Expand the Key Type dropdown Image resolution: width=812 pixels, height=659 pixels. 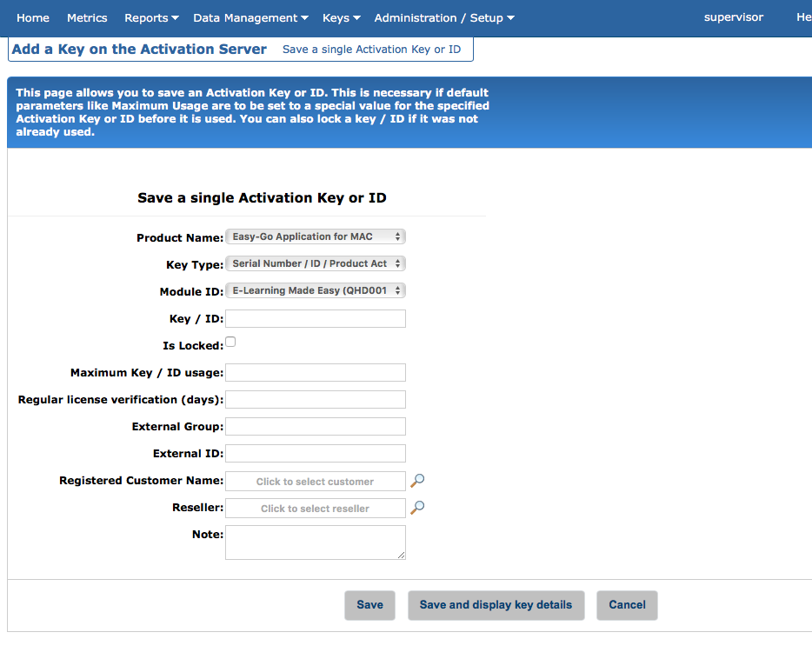(315, 263)
